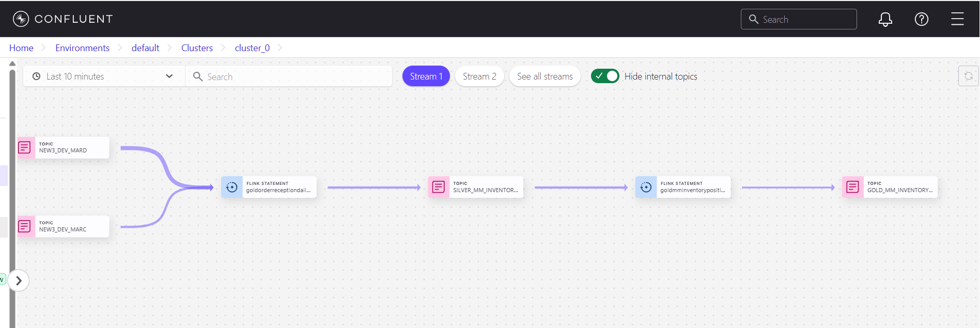Screen dimensions: 980x328
Task: Click the refresh icon on the canvas
Action: [x=968, y=76]
